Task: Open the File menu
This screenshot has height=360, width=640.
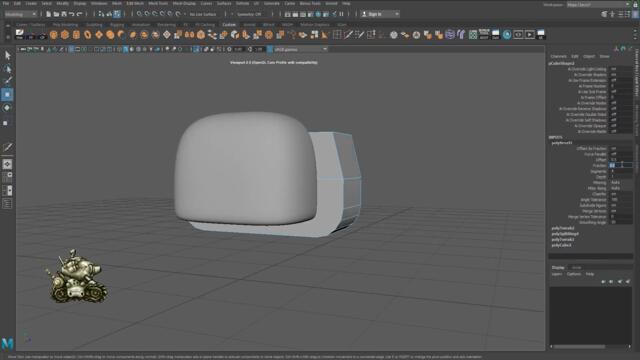Action: point(6,3)
